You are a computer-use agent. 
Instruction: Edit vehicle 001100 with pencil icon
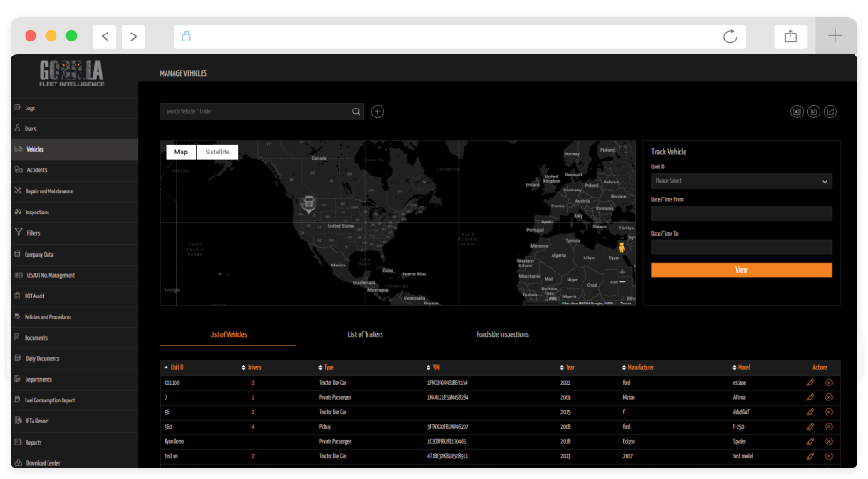pyautogui.click(x=810, y=383)
